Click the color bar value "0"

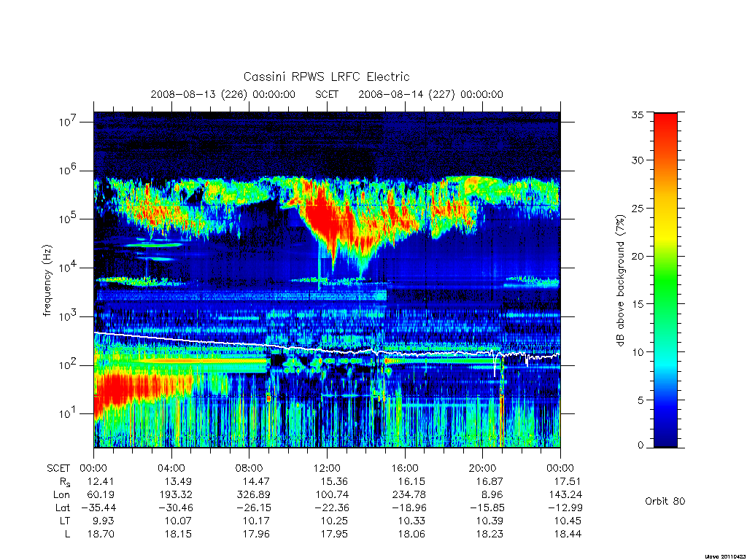pos(640,446)
